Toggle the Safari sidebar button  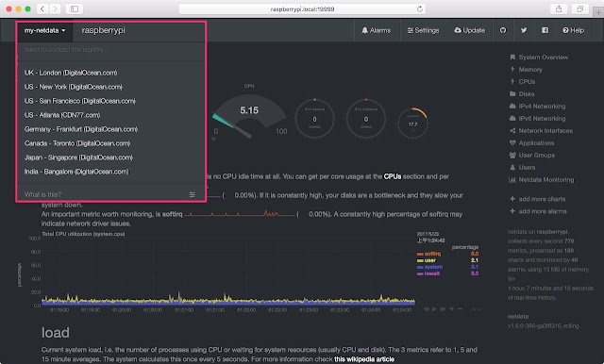tap(75, 8)
